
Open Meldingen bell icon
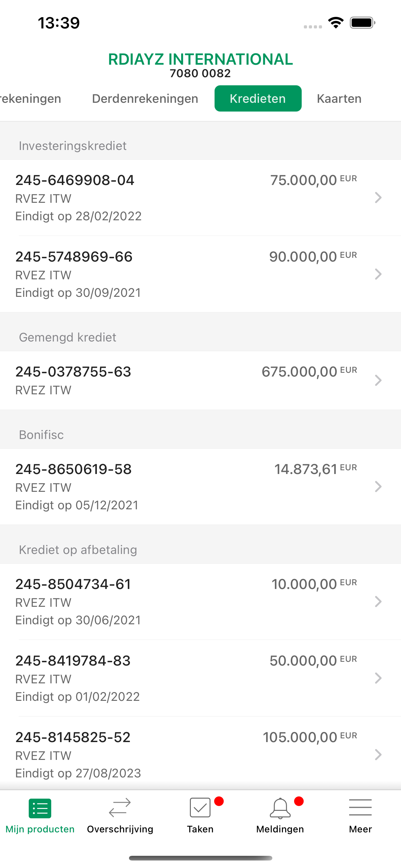coord(280,808)
